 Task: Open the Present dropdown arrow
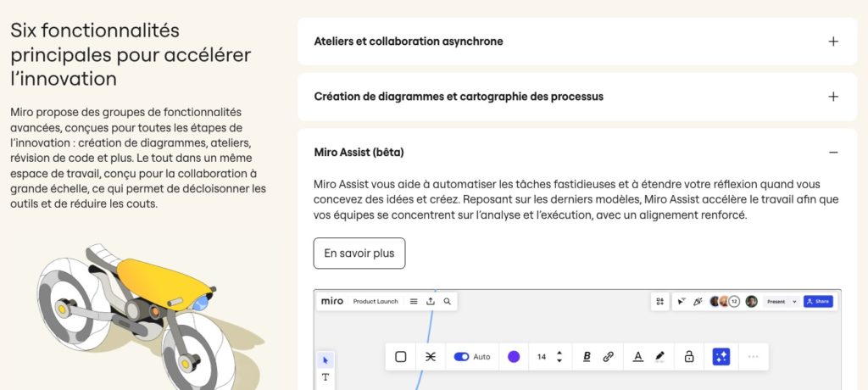pos(794,301)
